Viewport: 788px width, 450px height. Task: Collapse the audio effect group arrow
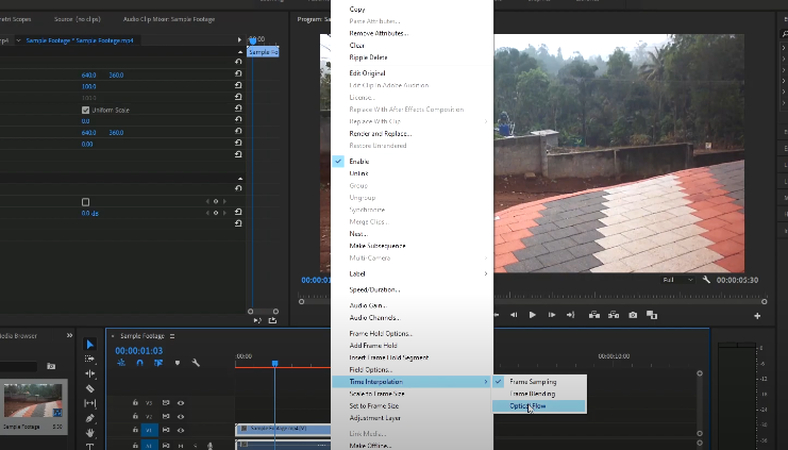[x=240, y=178]
